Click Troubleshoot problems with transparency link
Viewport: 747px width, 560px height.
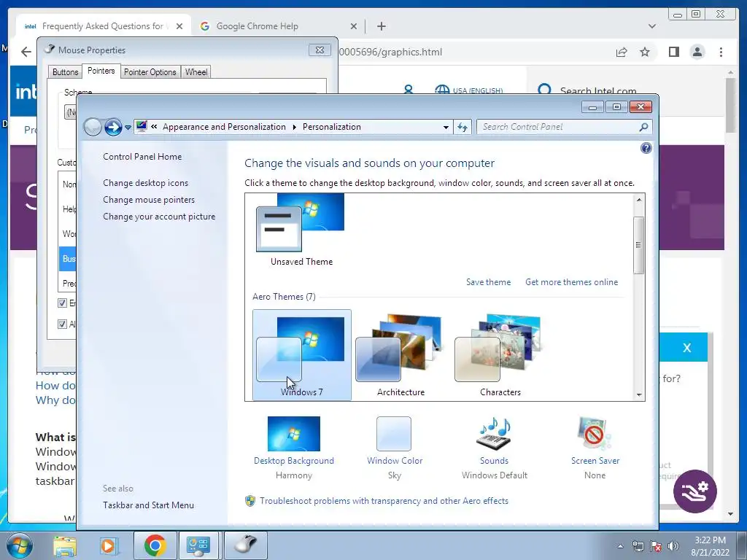pos(384,501)
